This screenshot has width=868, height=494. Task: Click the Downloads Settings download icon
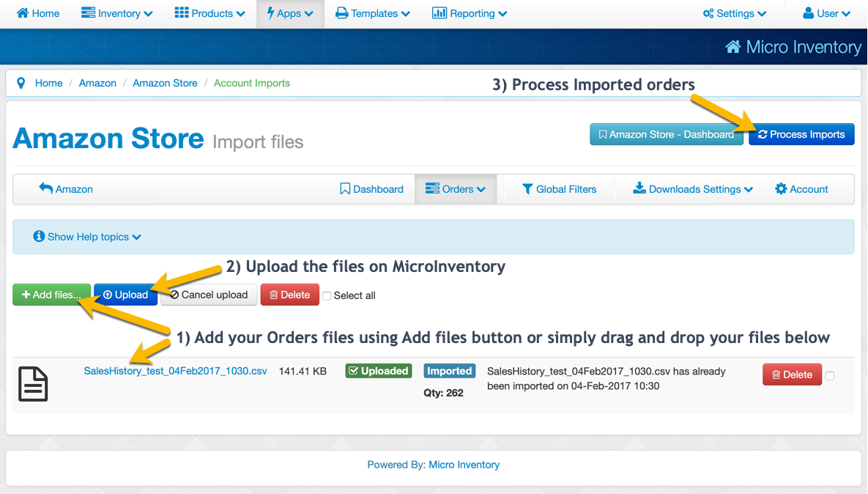[639, 188]
